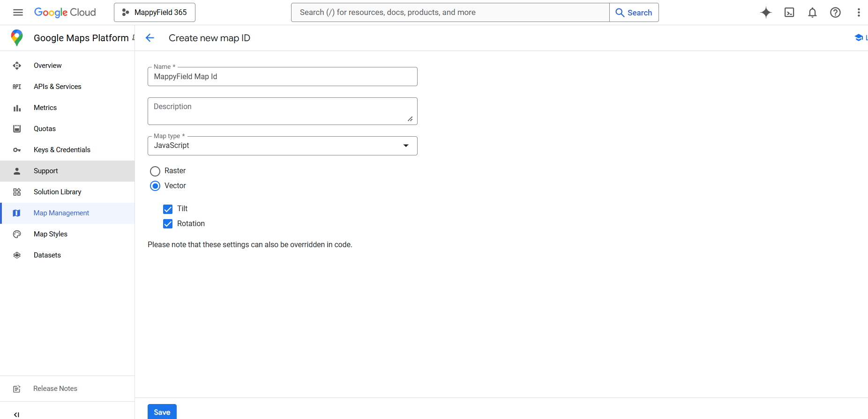The width and height of the screenshot is (868, 419).
Task: Open the MappyField 365 project picker
Action: coord(154,12)
